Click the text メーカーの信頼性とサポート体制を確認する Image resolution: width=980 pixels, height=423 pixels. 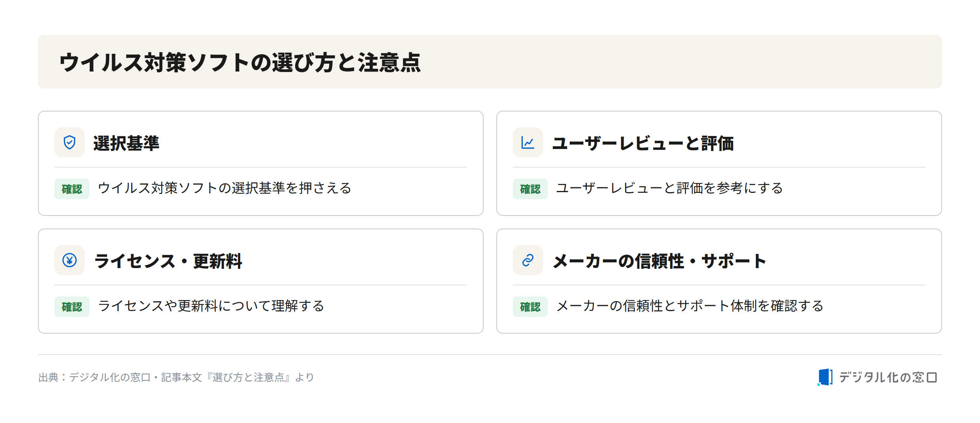coord(690,306)
